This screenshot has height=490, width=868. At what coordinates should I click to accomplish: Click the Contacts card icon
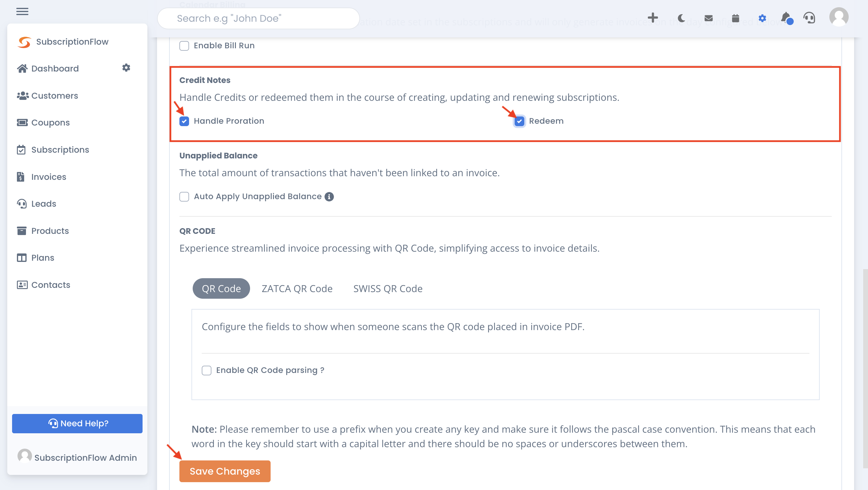click(x=22, y=285)
